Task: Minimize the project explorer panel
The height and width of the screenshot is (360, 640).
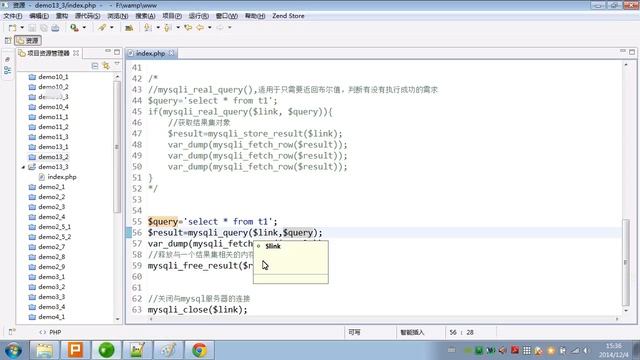Action: pyautogui.click(x=108, y=51)
